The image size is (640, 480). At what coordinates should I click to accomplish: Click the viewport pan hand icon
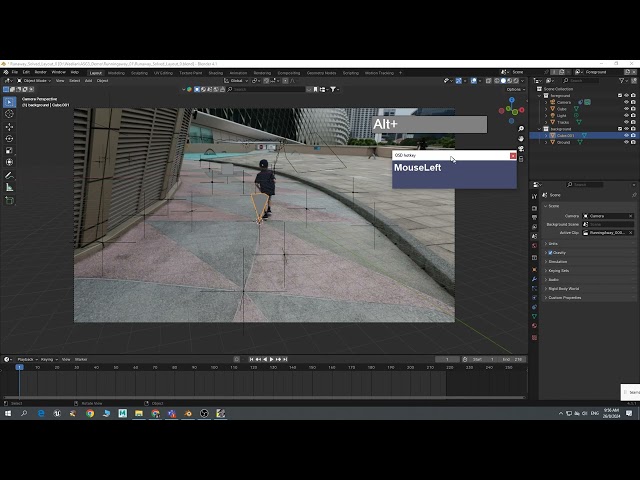521,139
